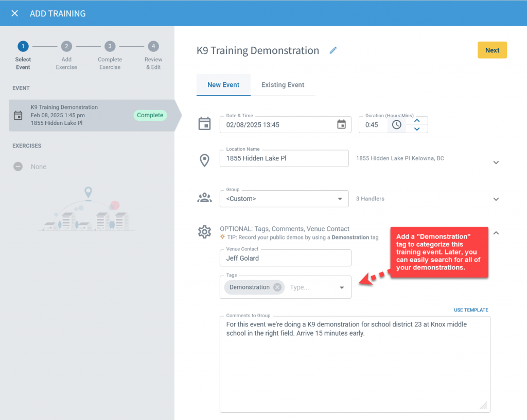Click the 3 Handlers text
Screen dimensions: 527x420
click(370, 199)
